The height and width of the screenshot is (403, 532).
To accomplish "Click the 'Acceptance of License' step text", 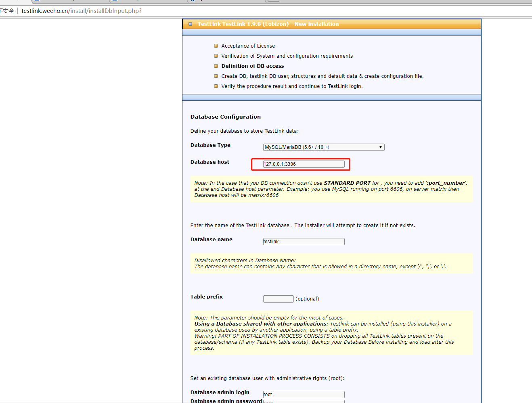I will (248, 46).
